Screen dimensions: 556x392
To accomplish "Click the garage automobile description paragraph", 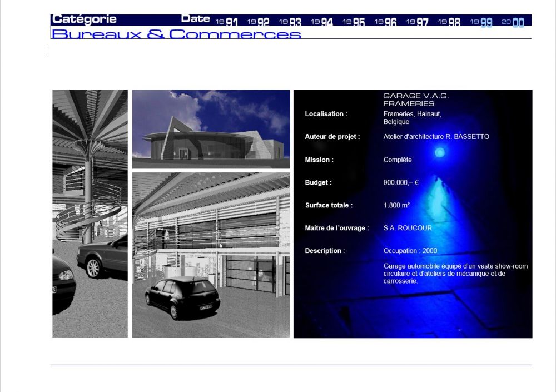I will click(x=456, y=274).
